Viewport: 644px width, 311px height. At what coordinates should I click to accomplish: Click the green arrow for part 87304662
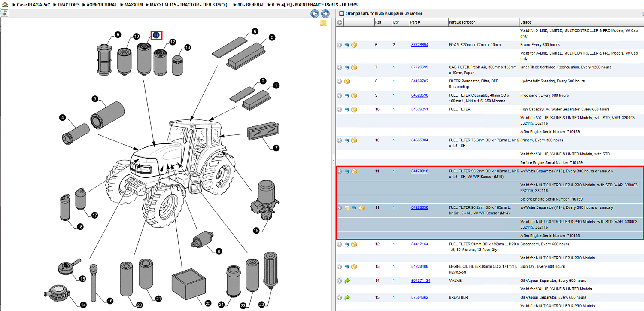pyautogui.click(x=347, y=297)
